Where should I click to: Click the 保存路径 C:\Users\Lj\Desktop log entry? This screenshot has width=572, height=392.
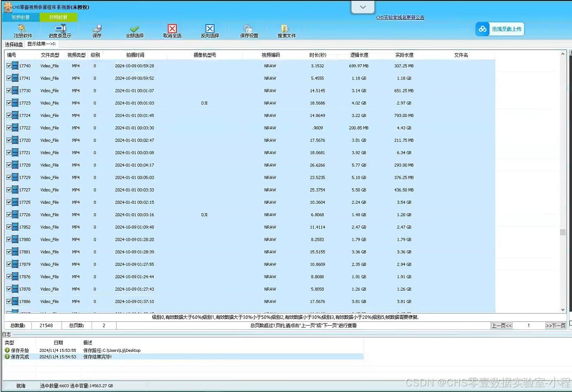click(112, 350)
